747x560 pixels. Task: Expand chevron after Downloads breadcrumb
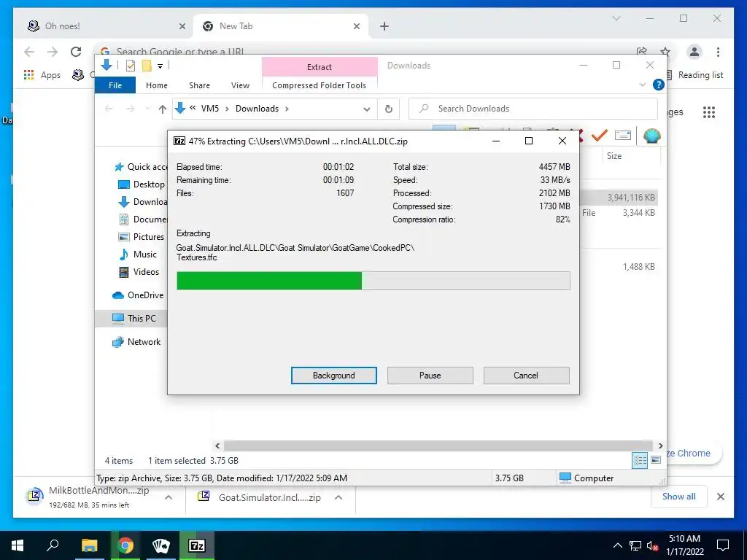tap(287, 109)
